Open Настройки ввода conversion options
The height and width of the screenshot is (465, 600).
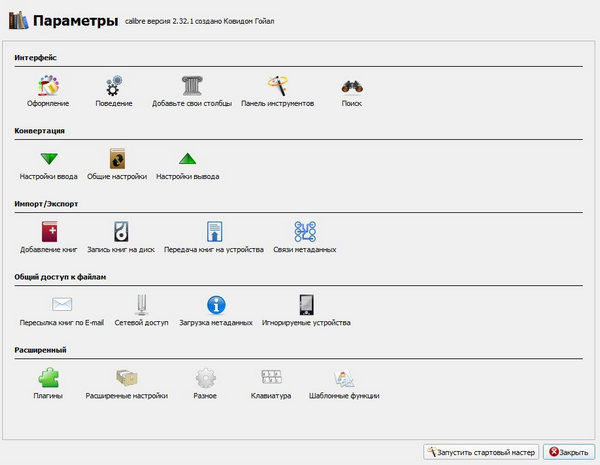[48, 160]
